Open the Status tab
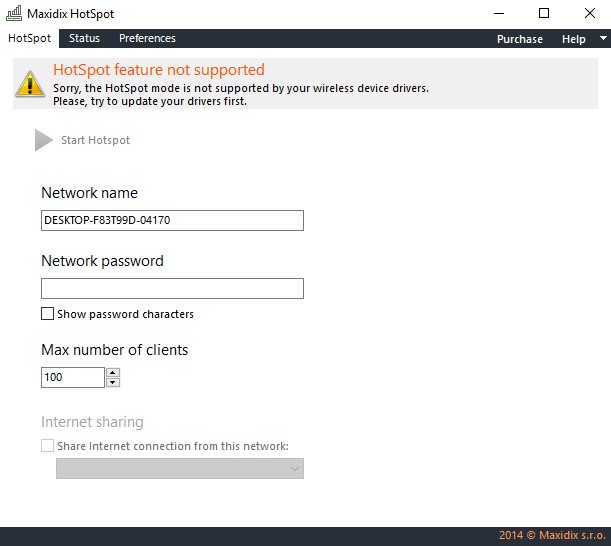The image size is (611, 546). click(x=84, y=38)
